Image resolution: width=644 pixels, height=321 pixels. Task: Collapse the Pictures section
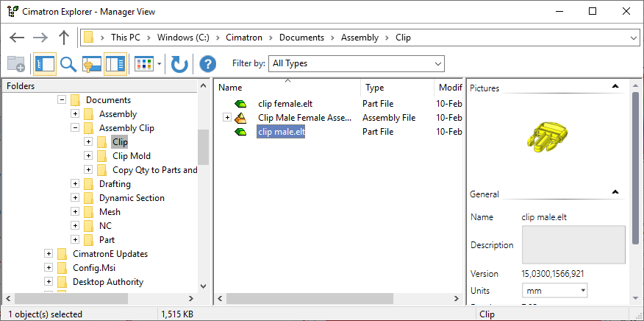[x=615, y=86]
